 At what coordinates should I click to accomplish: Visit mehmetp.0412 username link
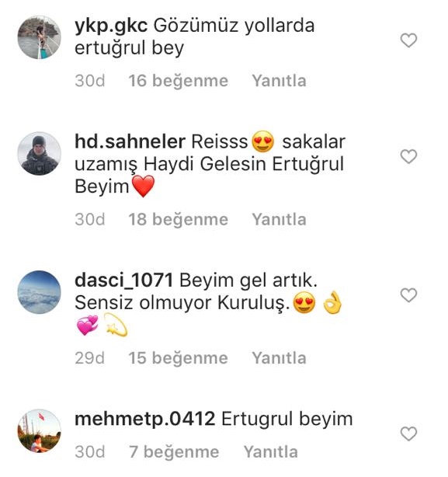145,419
